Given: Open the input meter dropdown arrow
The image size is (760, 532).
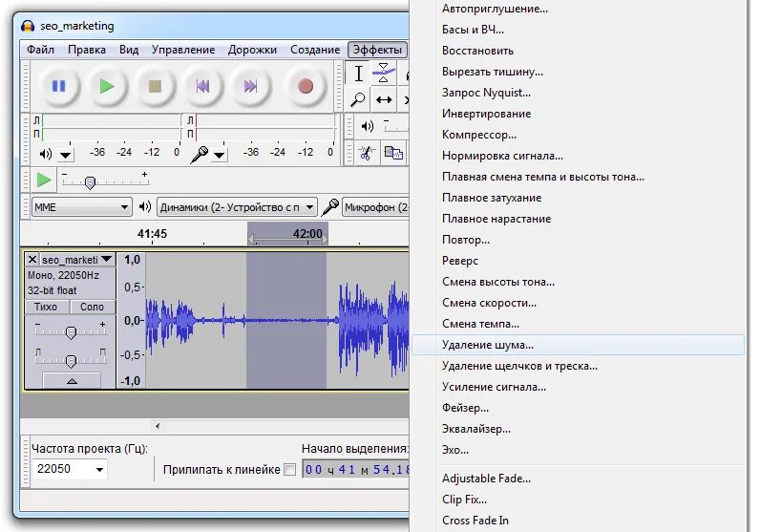Looking at the screenshot, I should [219, 155].
